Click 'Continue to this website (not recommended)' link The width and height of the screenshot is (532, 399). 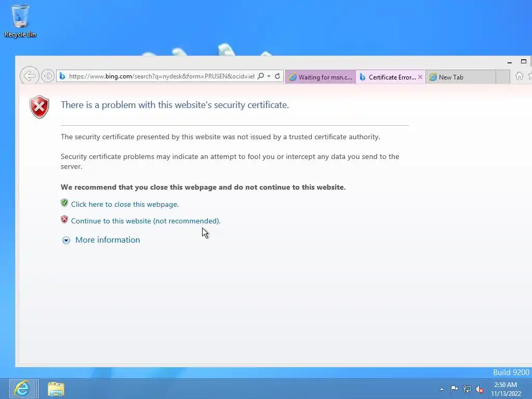click(x=146, y=221)
